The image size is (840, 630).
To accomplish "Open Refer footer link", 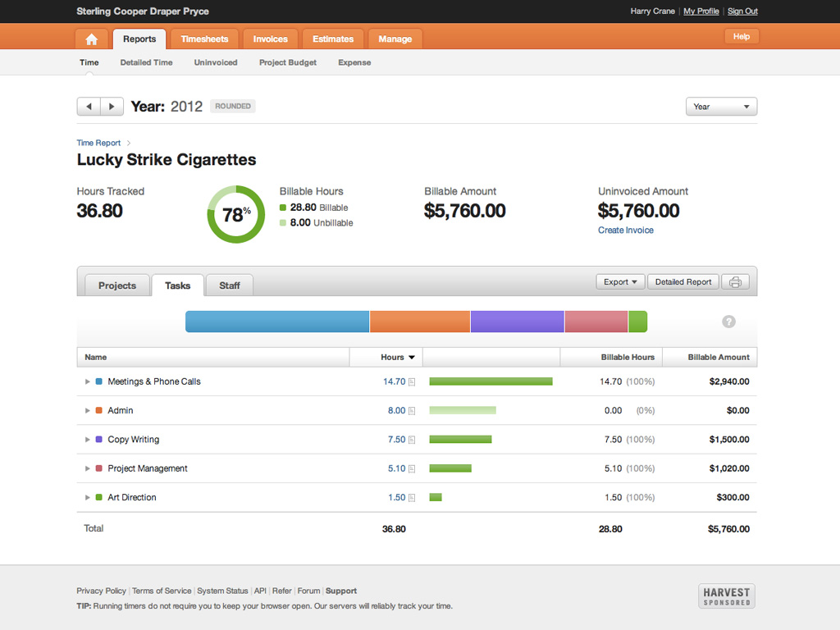I will pyautogui.click(x=282, y=591).
